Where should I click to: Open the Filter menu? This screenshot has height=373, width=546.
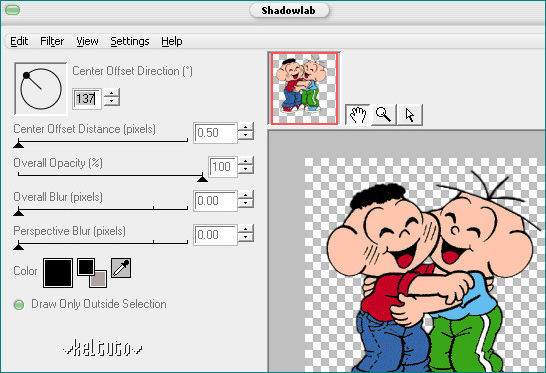click(52, 41)
